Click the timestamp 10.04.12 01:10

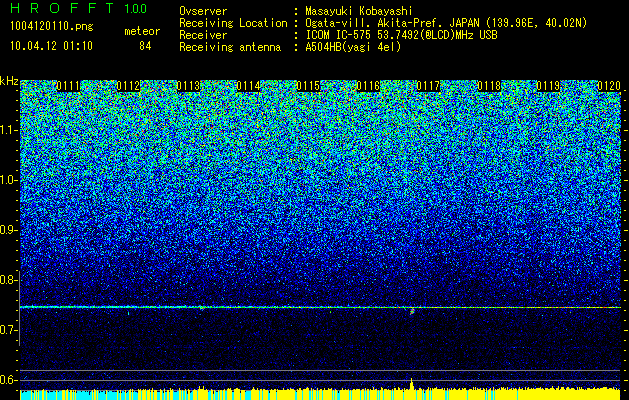point(51,46)
